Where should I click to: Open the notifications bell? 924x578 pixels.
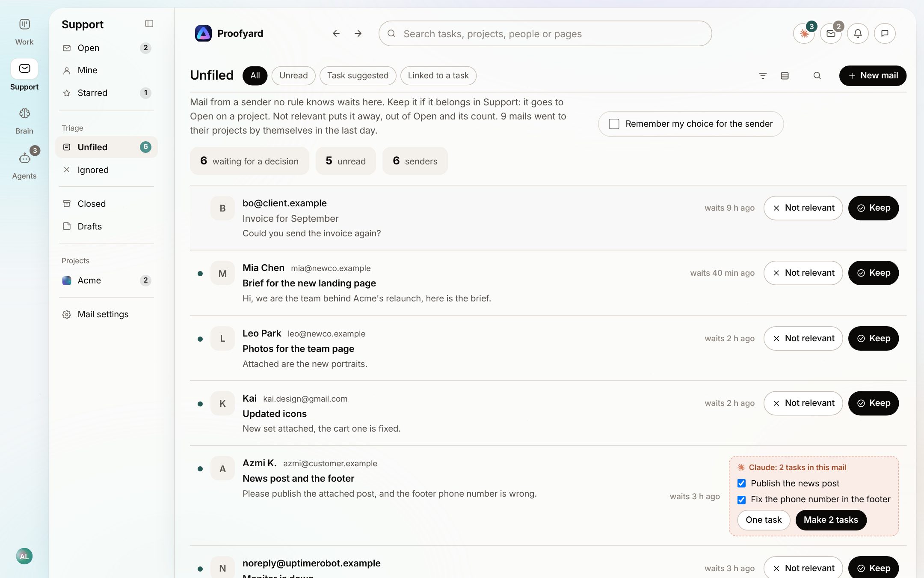(x=858, y=33)
